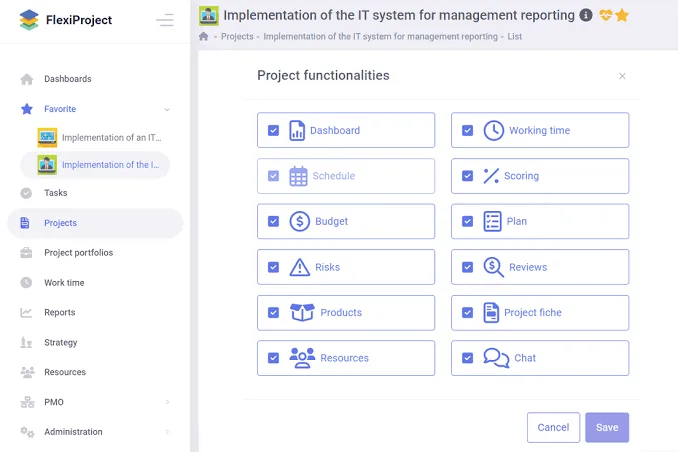Screen dimensions: 678x452
Task: Click the project info icon beside title
Action: (x=586, y=15)
